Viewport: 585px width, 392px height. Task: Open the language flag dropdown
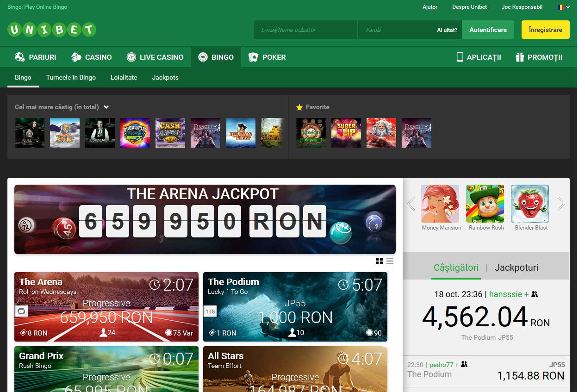pyautogui.click(x=564, y=7)
